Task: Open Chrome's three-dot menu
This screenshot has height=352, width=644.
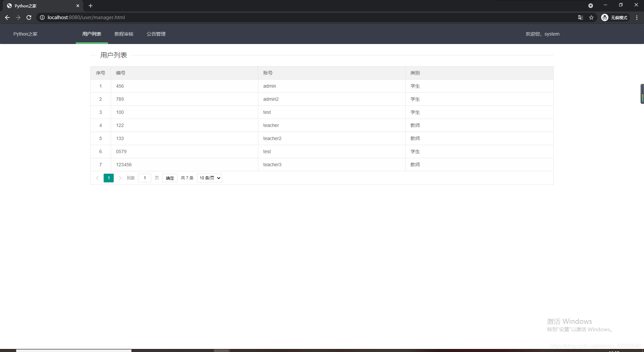Action: pyautogui.click(x=637, y=17)
